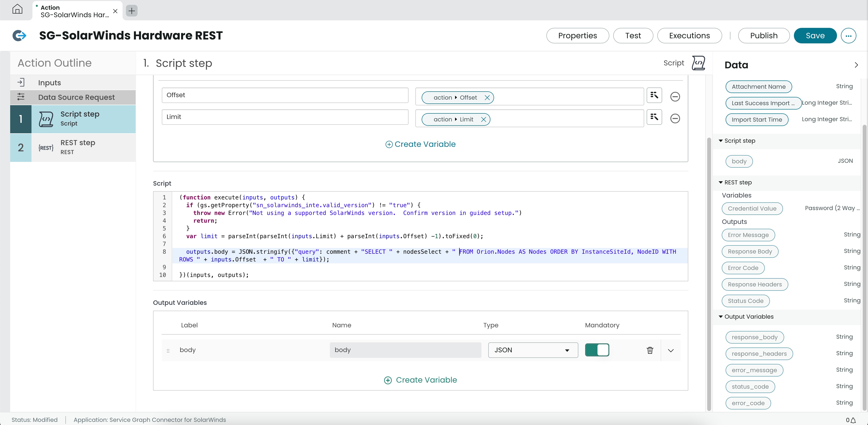Click the data pill picker for Offset

654,95
